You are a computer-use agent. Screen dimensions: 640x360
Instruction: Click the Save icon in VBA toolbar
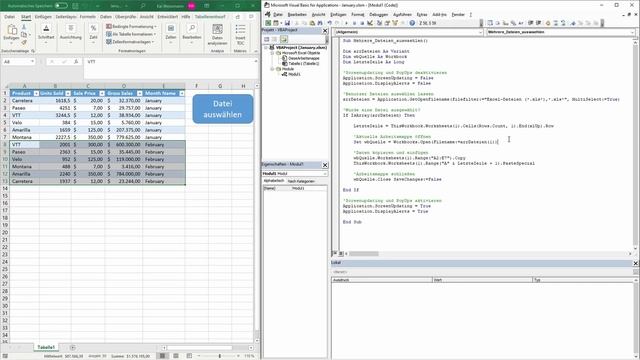click(x=287, y=23)
